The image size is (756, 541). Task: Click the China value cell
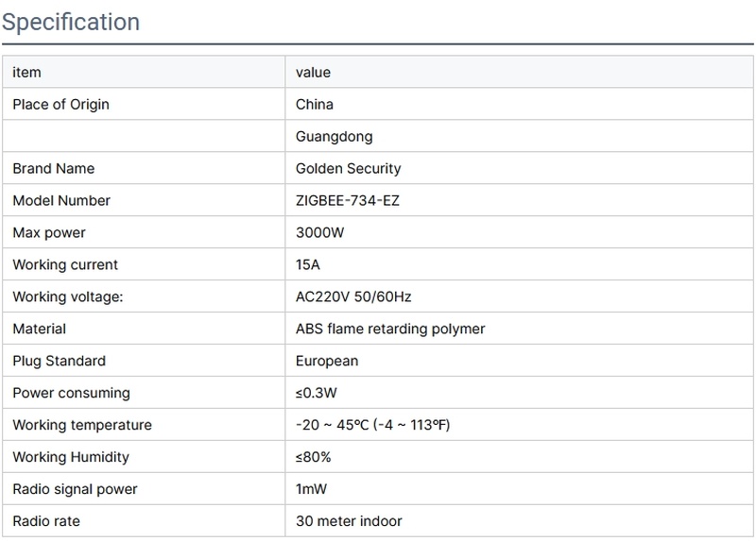pos(315,105)
